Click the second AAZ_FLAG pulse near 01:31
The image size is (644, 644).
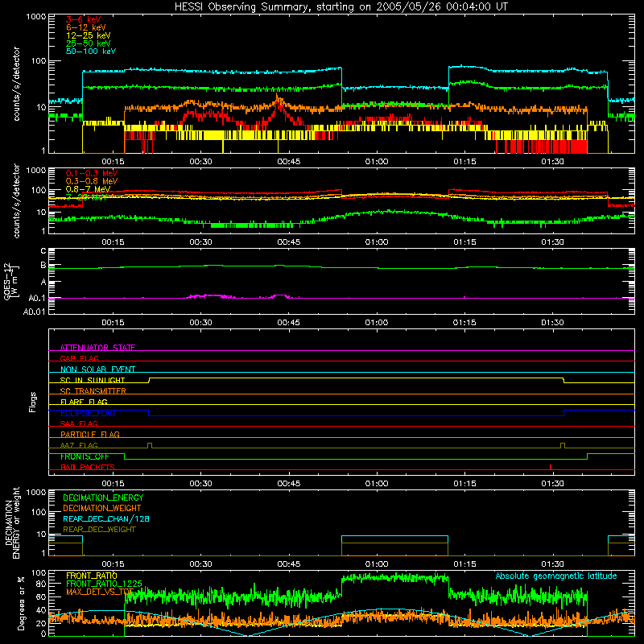pos(563,445)
